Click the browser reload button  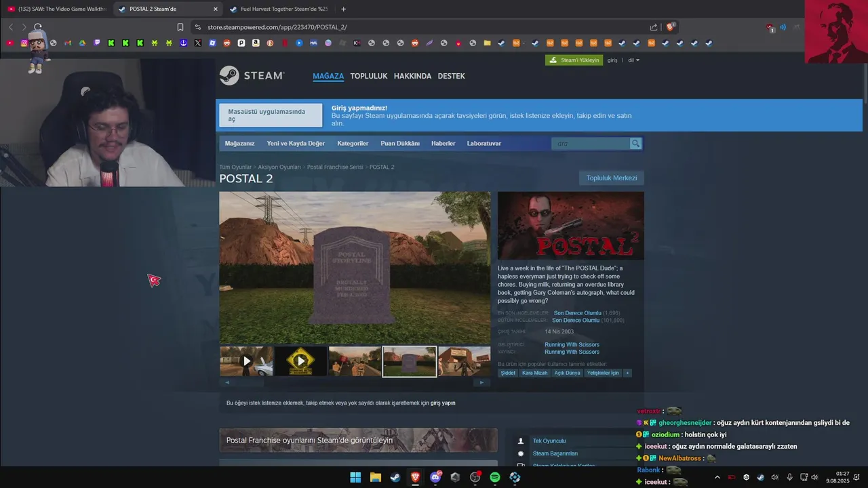coord(38,27)
